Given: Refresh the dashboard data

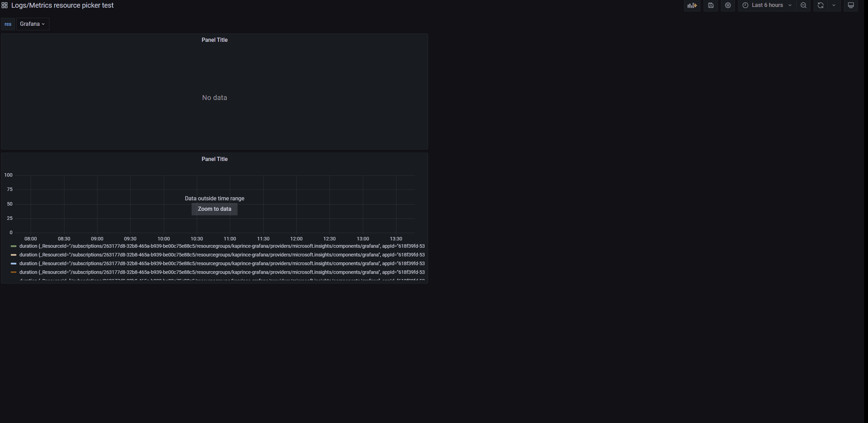Looking at the screenshot, I should (821, 6).
